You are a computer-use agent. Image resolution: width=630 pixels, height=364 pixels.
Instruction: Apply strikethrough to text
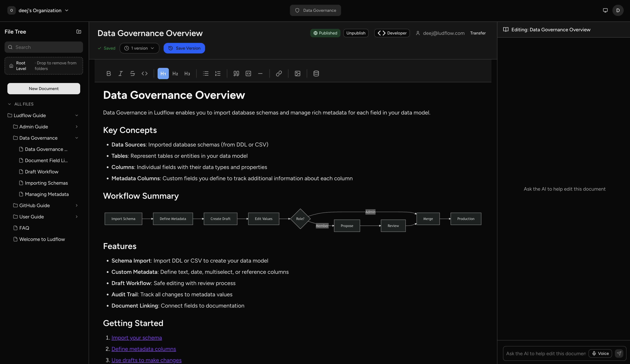click(132, 73)
